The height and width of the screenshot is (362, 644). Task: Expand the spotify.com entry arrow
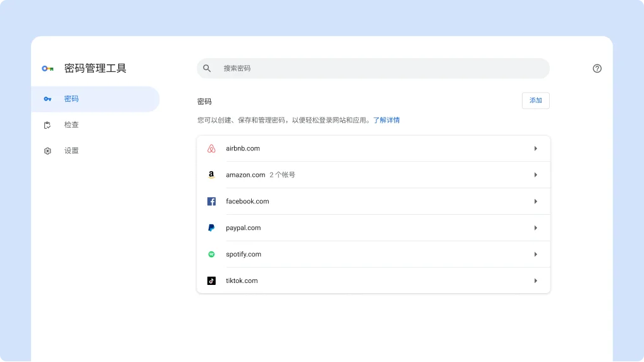(536, 254)
